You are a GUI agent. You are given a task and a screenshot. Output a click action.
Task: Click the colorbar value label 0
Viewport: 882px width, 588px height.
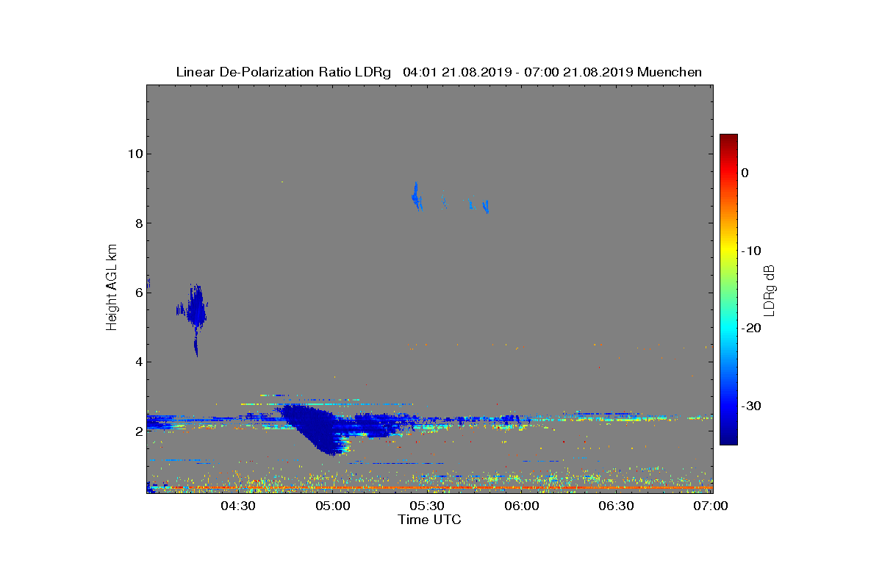point(745,173)
